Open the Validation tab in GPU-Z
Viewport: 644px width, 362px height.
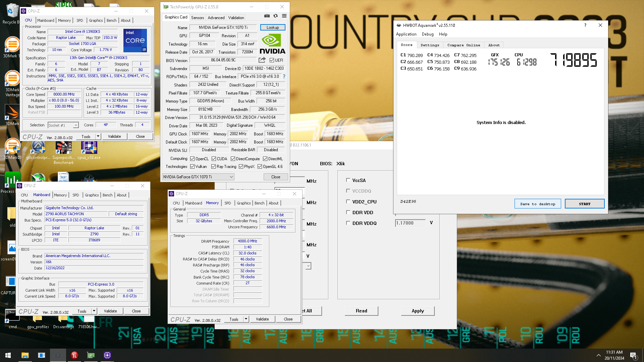click(x=236, y=18)
